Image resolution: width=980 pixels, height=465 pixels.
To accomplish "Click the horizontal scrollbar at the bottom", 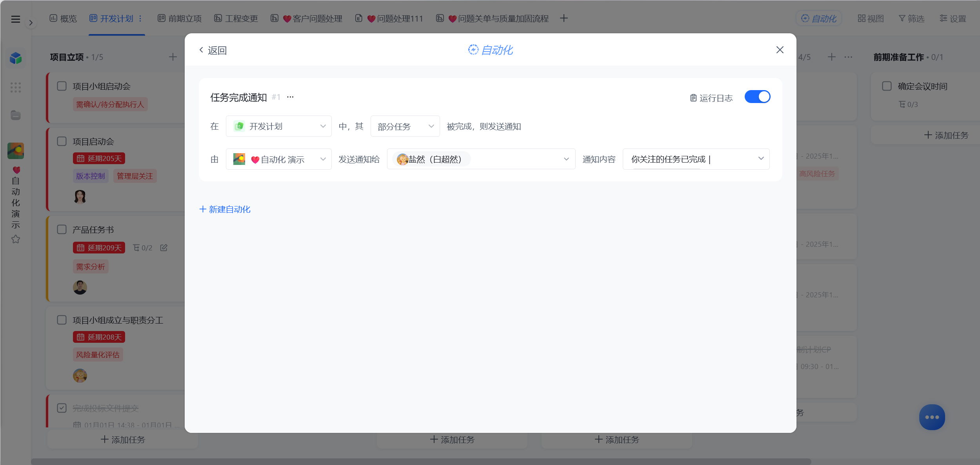I will click(x=421, y=461).
